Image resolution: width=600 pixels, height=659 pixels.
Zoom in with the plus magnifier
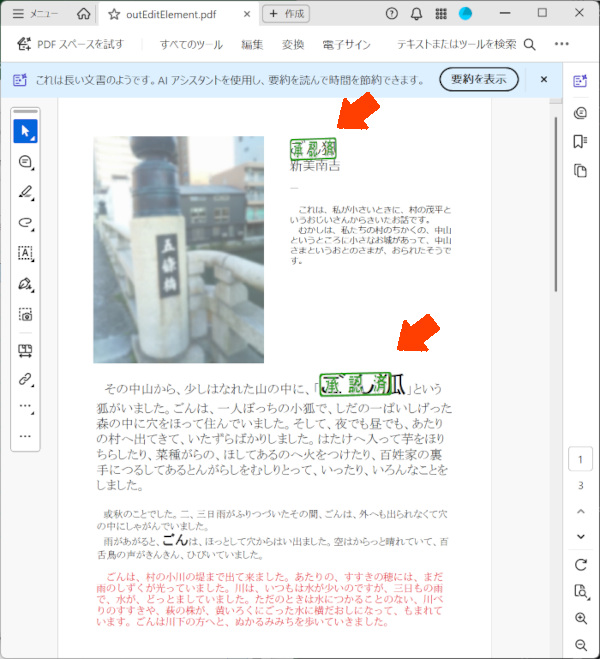coord(581,618)
